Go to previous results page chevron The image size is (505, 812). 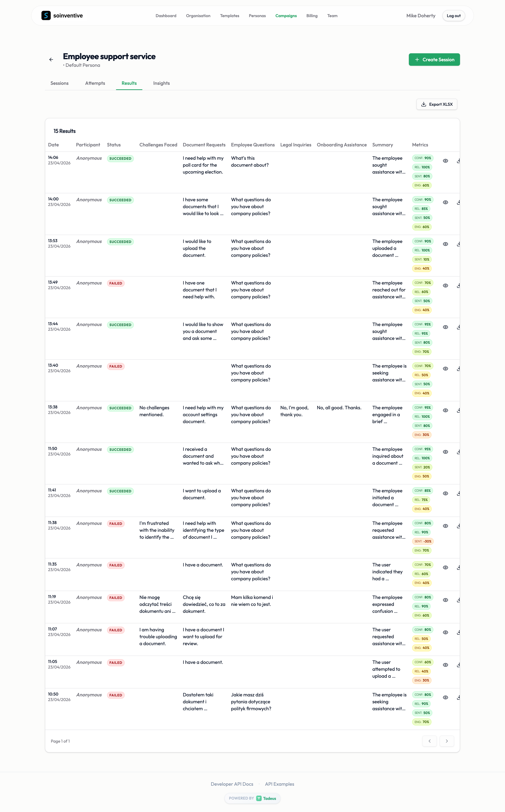430,741
